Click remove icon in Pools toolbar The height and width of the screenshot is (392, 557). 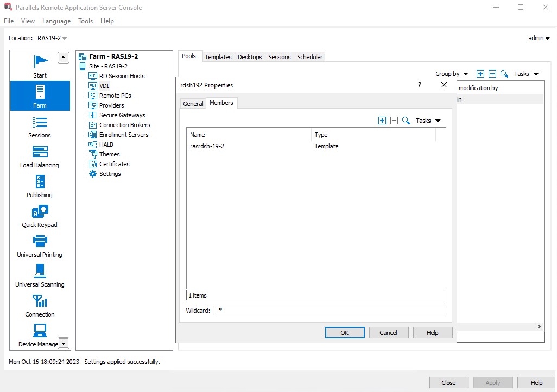(492, 74)
